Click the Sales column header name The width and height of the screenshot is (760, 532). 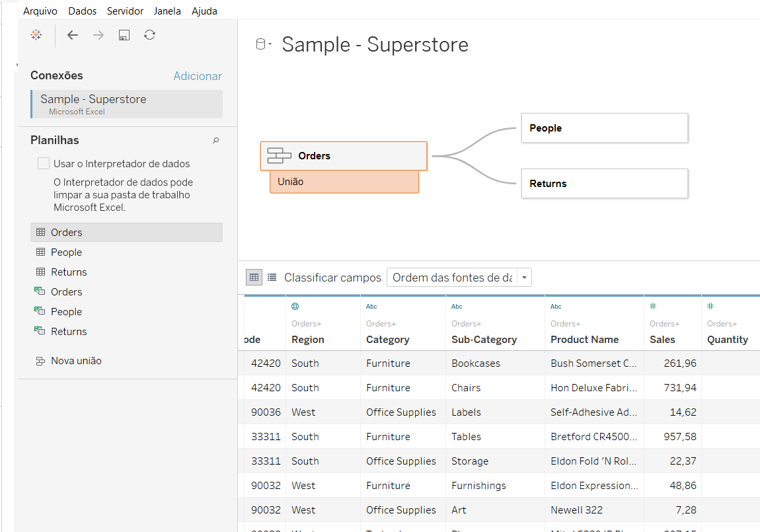point(662,340)
